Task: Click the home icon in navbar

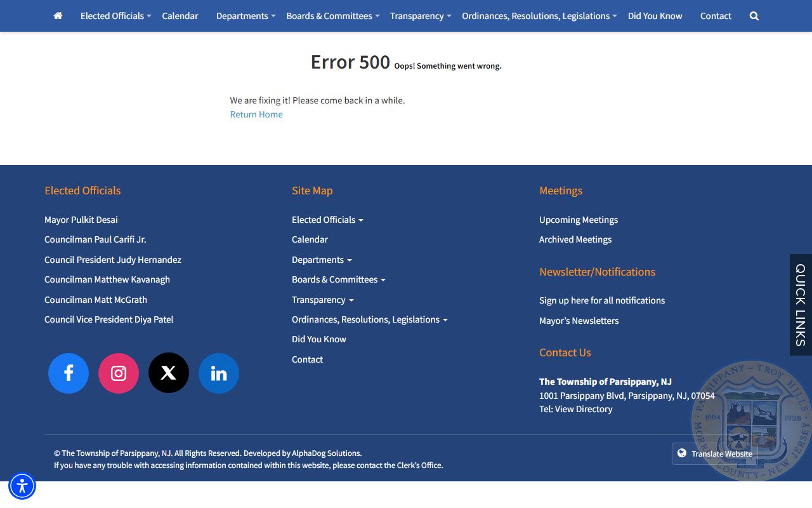Action: click(x=58, y=16)
